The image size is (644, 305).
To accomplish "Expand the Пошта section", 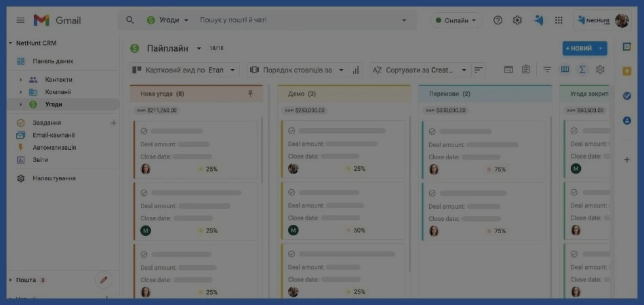I will [x=10, y=280].
